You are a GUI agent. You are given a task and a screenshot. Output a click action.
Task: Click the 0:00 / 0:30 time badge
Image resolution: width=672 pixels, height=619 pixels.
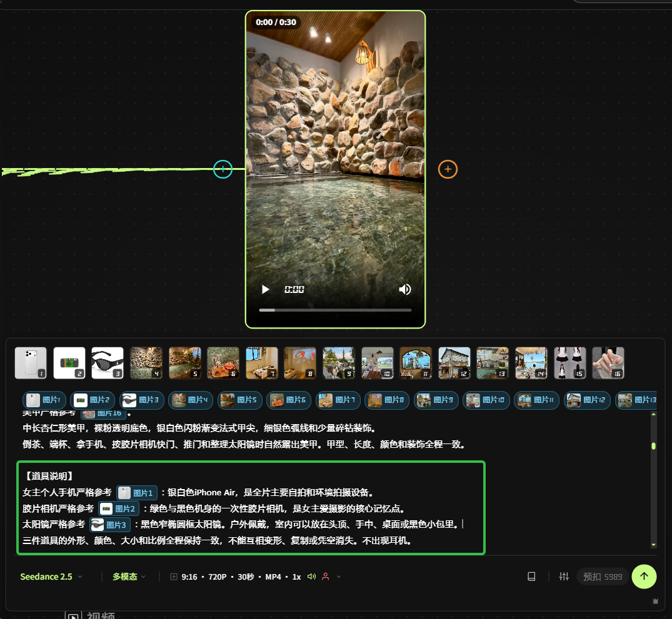point(276,22)
